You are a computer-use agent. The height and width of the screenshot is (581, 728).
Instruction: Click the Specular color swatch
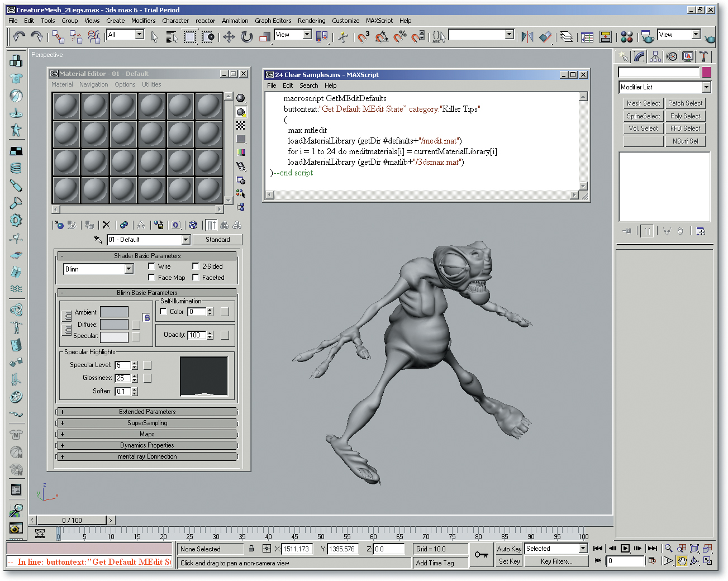(x=114, y=337)
